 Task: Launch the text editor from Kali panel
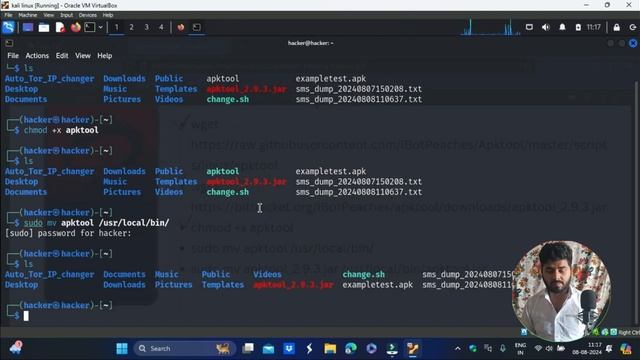click(60, 27)
